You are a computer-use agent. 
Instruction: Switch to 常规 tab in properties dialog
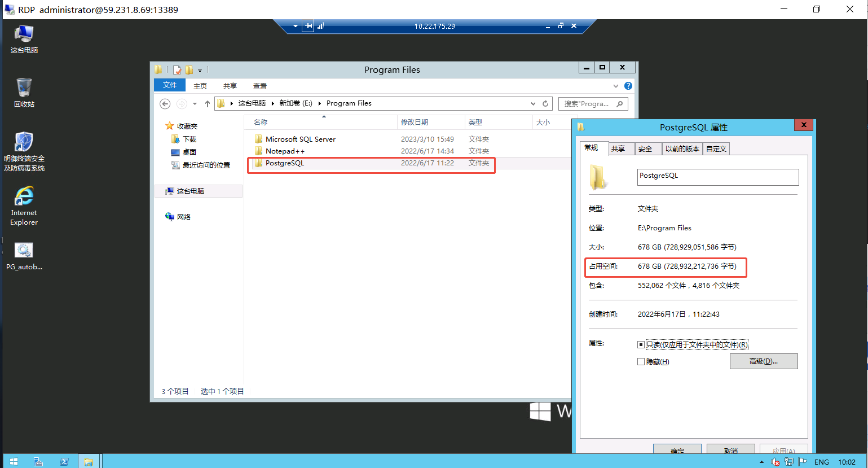coord(593,148)
